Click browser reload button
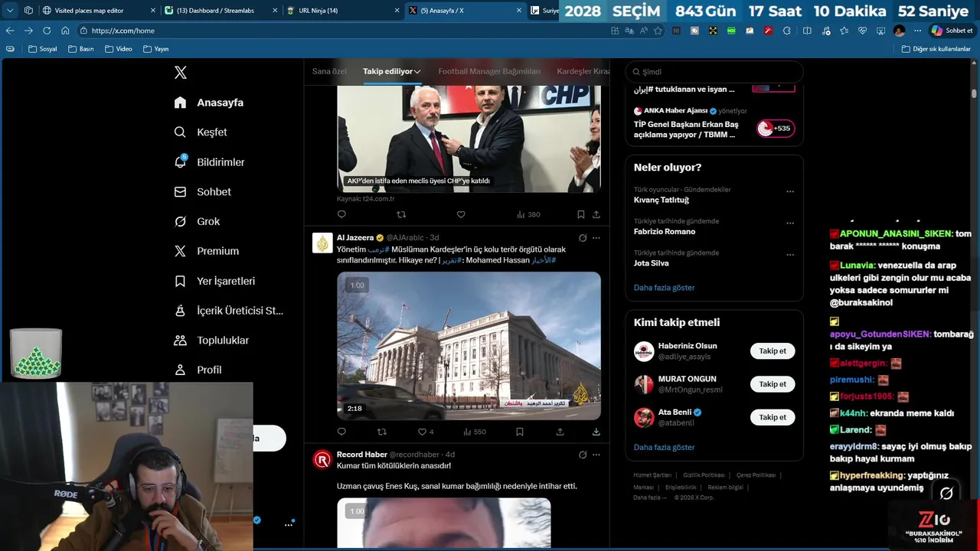Screen dimensions: 980x551 (47, 31)
